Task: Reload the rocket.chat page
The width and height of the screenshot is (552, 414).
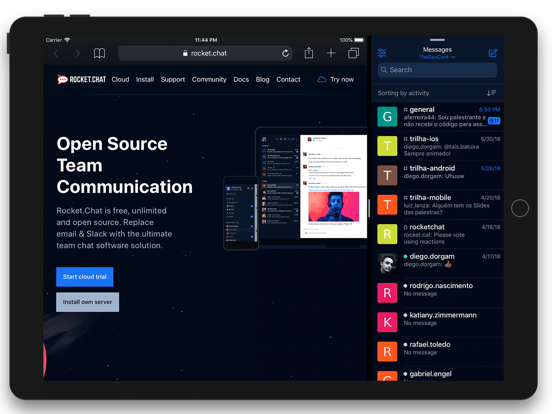Action: tap(286, 53)
